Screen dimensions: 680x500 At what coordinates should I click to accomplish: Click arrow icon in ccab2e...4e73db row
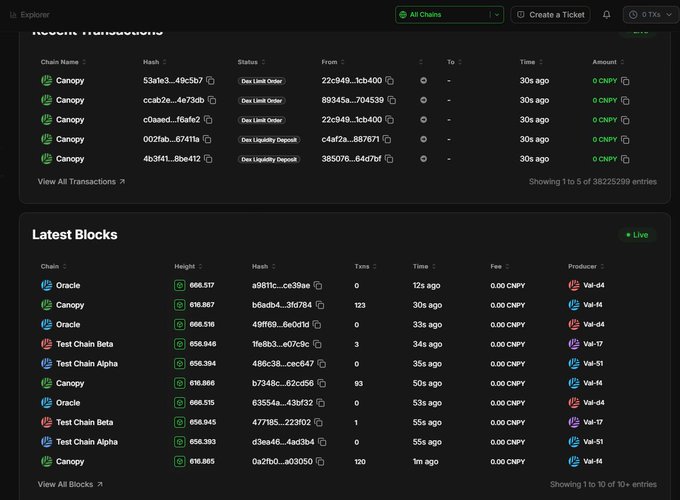click(424, 100)
